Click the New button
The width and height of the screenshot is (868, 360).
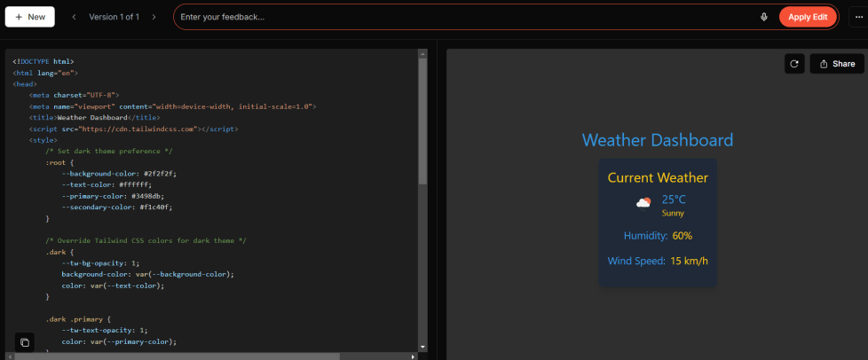pyautogui.click(x=30, y=17)
